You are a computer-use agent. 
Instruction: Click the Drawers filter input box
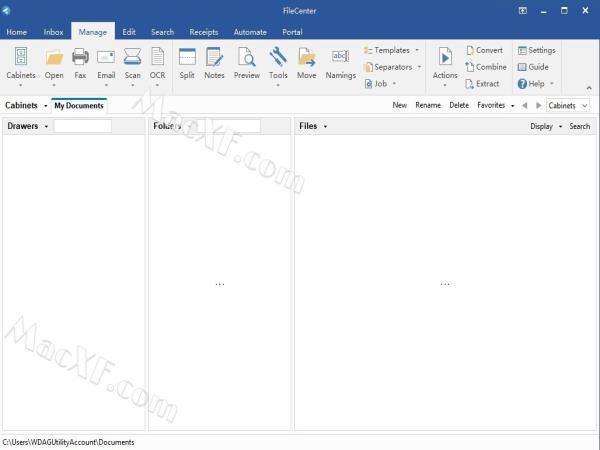click(83, 126)
